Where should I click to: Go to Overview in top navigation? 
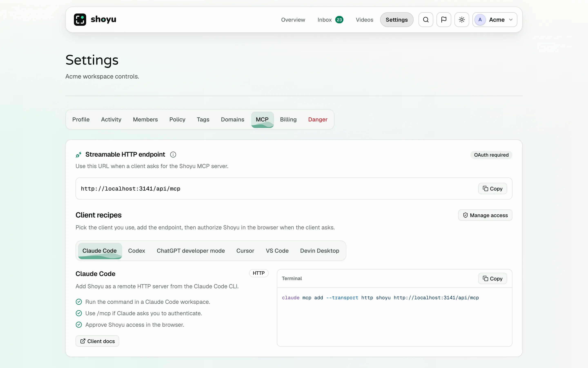click(293, 20)
